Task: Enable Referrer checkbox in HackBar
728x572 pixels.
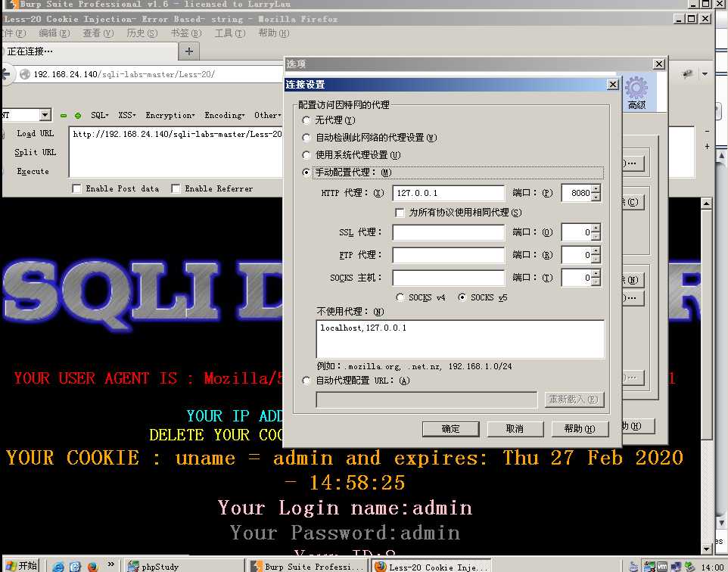Action: pyautogui.click(x=176, y=188)
